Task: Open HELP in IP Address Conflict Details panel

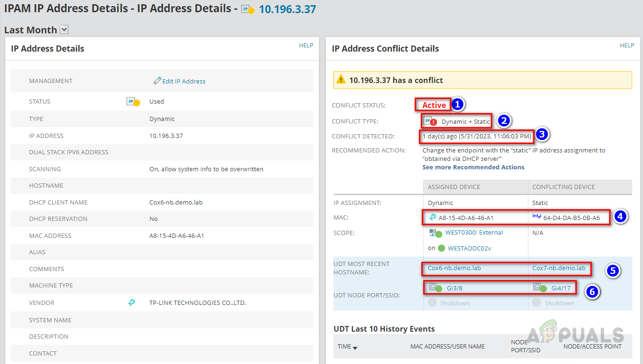Action: point(627,45)
